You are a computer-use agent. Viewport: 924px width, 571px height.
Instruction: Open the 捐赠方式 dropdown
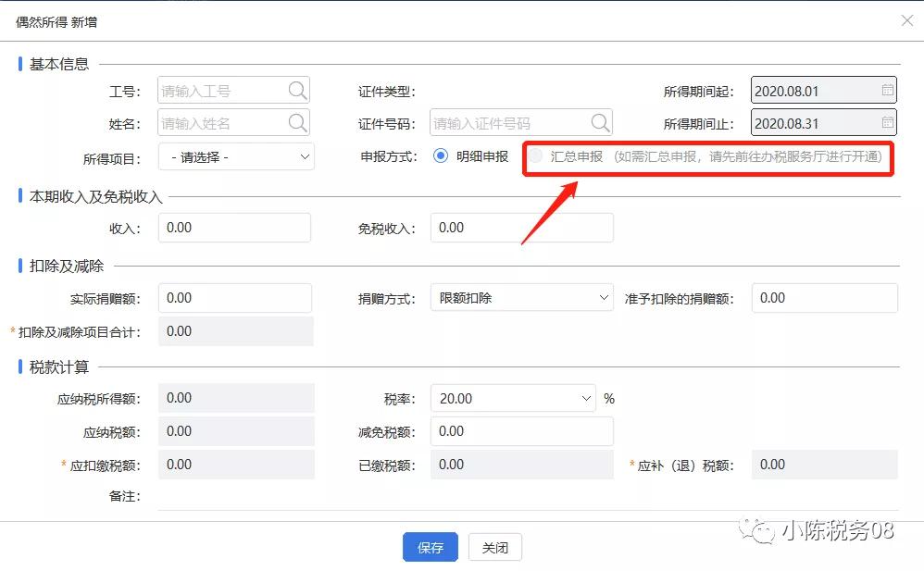[x=521, y=298]
